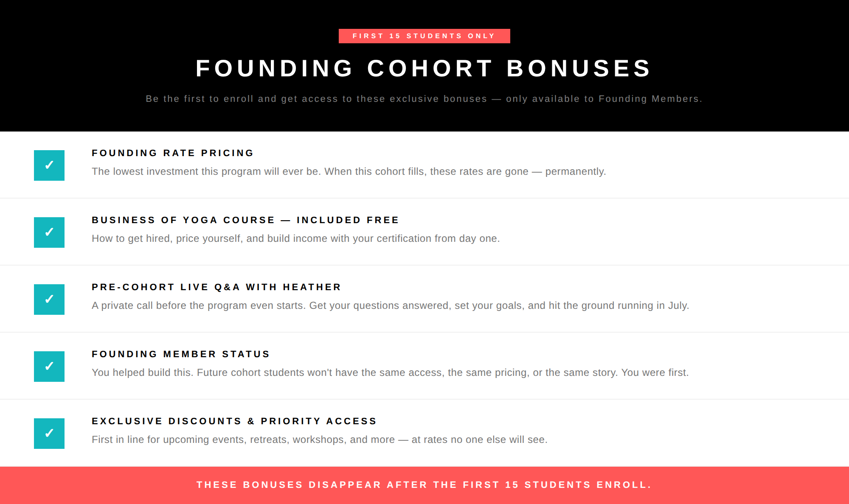Select 'Exclusive Discounts & Priority Access' title
This screenshot has height=504, width=849.
234,421
